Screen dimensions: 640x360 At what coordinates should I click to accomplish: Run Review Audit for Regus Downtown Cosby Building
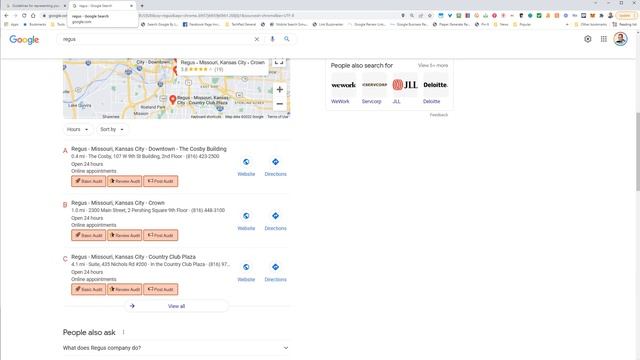point(124,181)
